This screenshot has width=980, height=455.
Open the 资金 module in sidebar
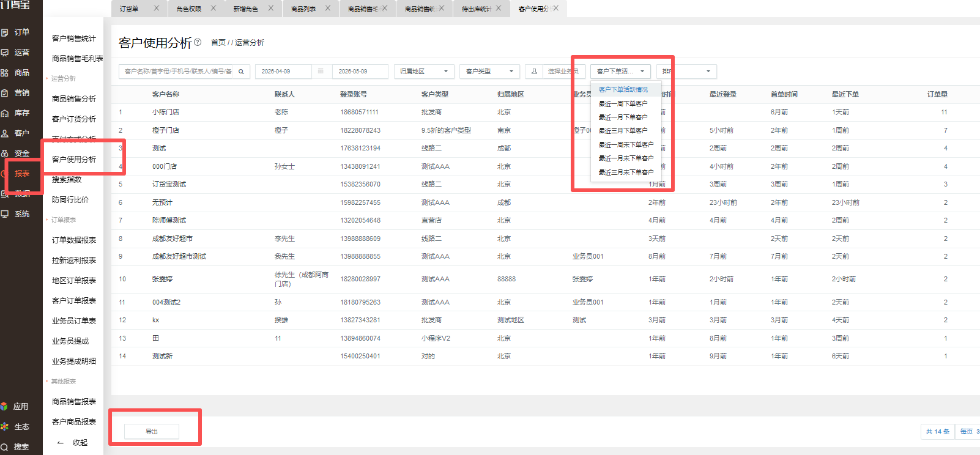pos(15,154)
